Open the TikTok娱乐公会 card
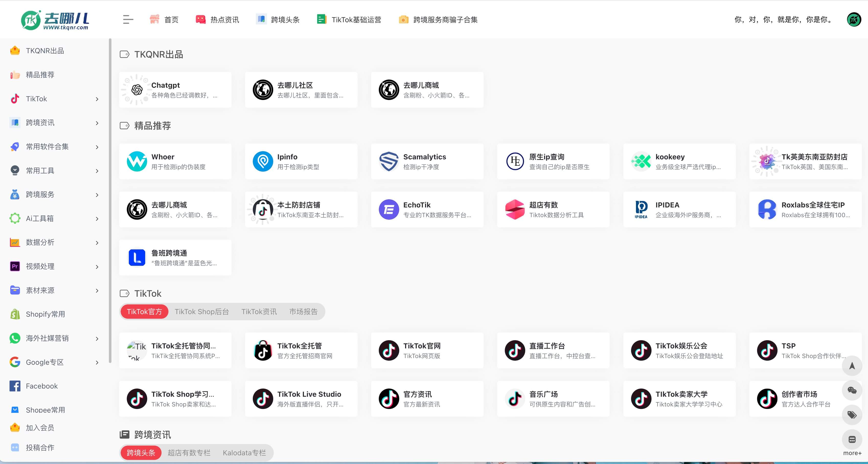 click(679, 350)
